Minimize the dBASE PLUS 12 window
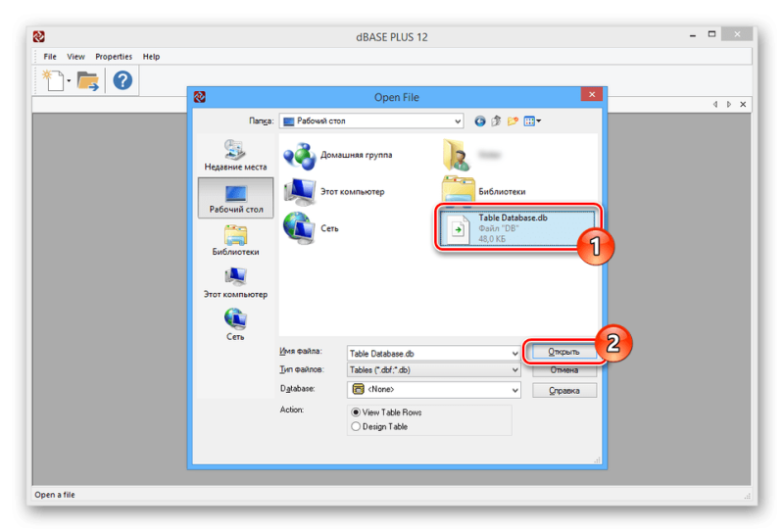Viewport: 784px width, 532px height. click(693, 35)
